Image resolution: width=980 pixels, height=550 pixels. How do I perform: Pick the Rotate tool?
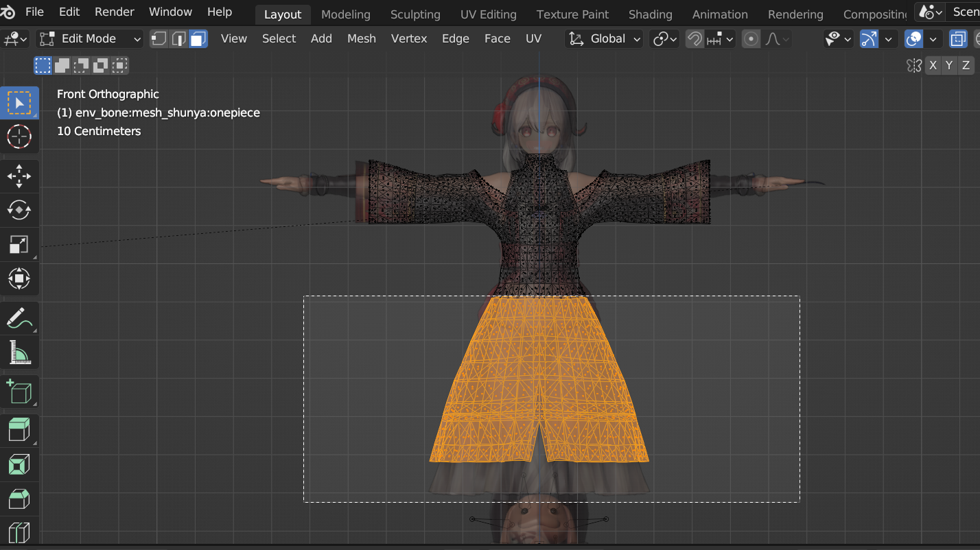(x=19, y=210)
